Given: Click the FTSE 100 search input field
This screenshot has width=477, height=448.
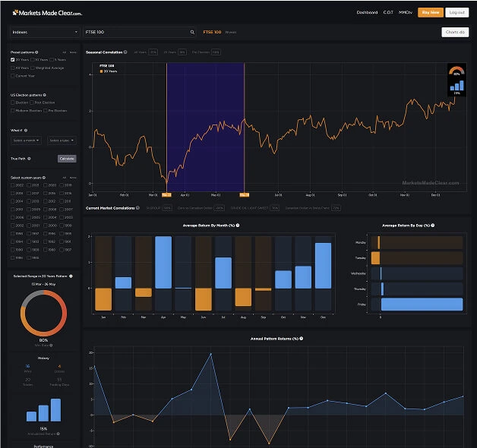Looking at the screenshot, I should point(140,32).
